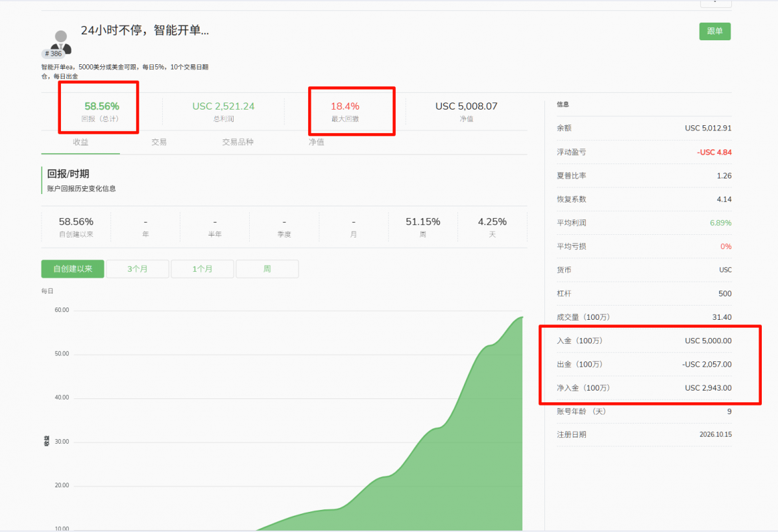This screenshot has height=532, width=778.
Task: Click the 净入金 value USC 2,943.00
Action: click(708, 388)
